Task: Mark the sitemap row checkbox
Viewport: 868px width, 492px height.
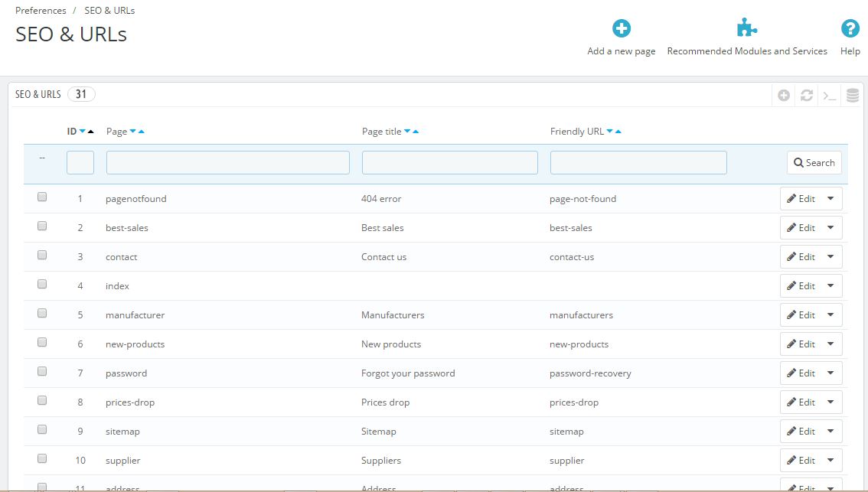Action: point(42,429)
